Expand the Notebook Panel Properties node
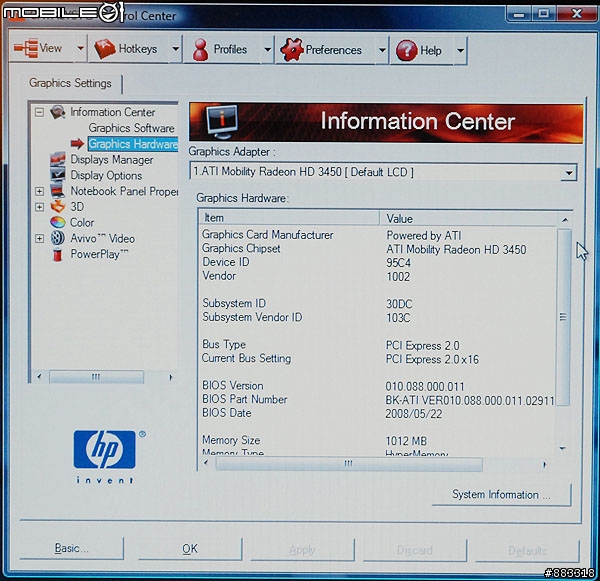600x581 pixels. click(x=39, y=191)
